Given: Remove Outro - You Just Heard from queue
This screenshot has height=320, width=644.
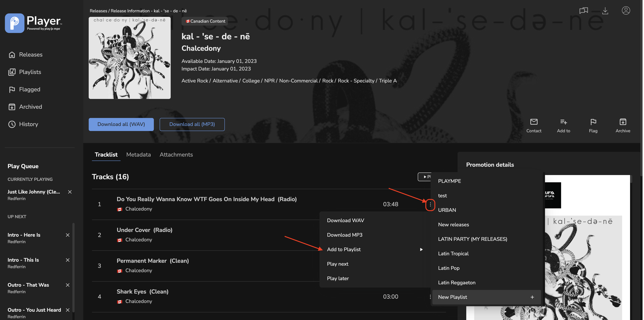Looking at the screenshot, I should pyautogui.click(x=68, y=310).
